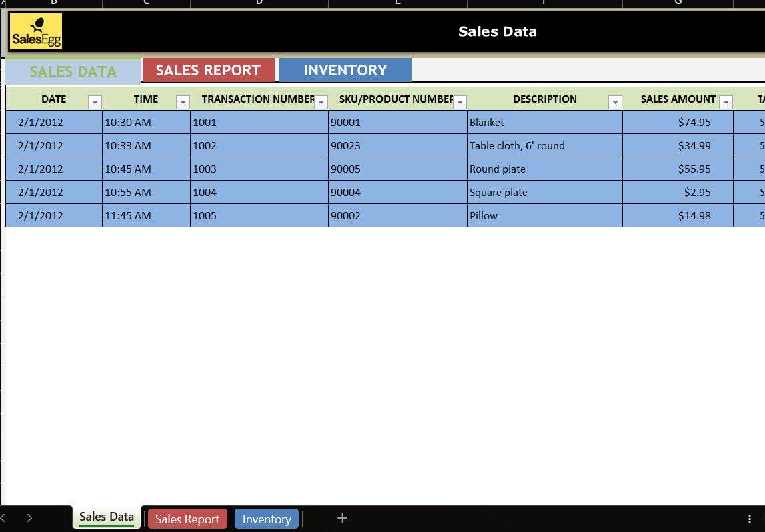Screen dimensions: 765x532
Task: Open TRANSACTION NUMBER filter dropdown
Action: pos(321,102)
